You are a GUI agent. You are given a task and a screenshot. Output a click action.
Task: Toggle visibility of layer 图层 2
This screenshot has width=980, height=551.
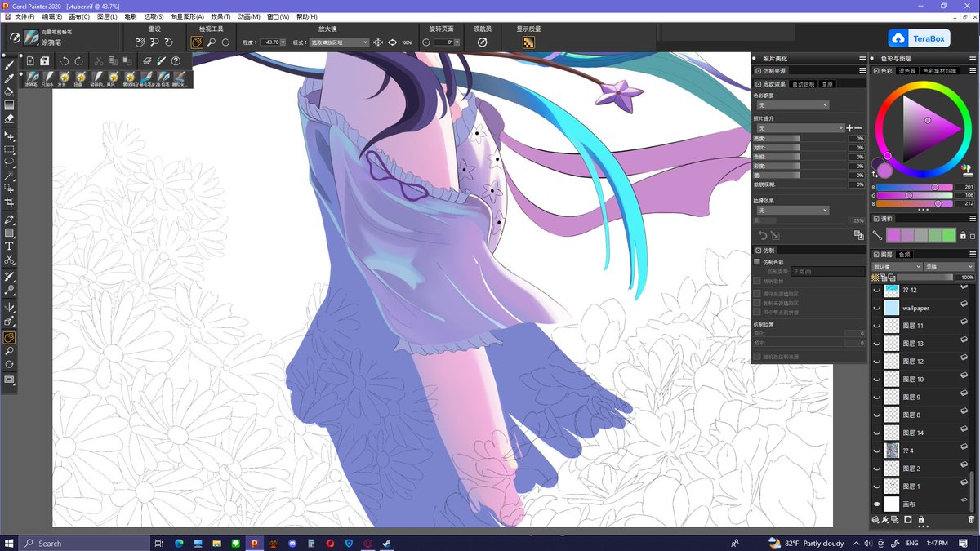(877, 469)
